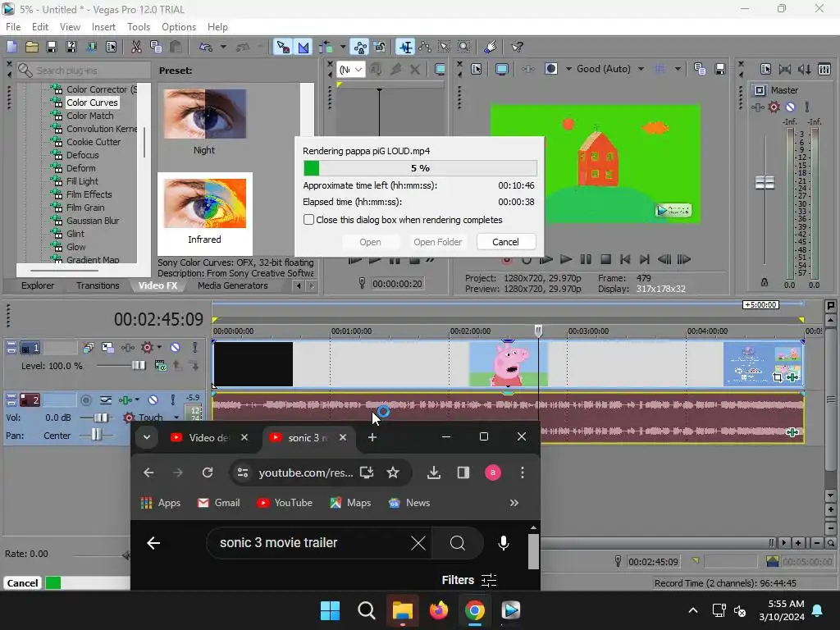Mute video track 1 with the mute icon
Screen dimensions: 840x630
[x=176, y=348]
